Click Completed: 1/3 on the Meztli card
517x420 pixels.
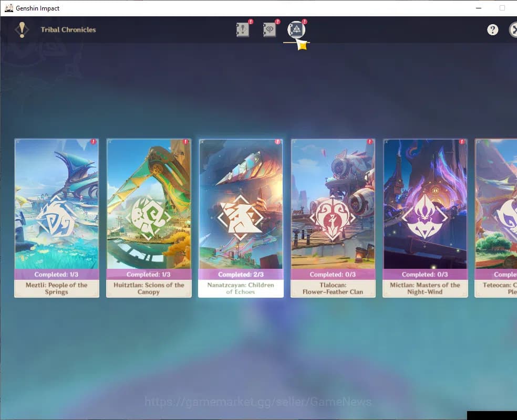[x=56, y=275]
